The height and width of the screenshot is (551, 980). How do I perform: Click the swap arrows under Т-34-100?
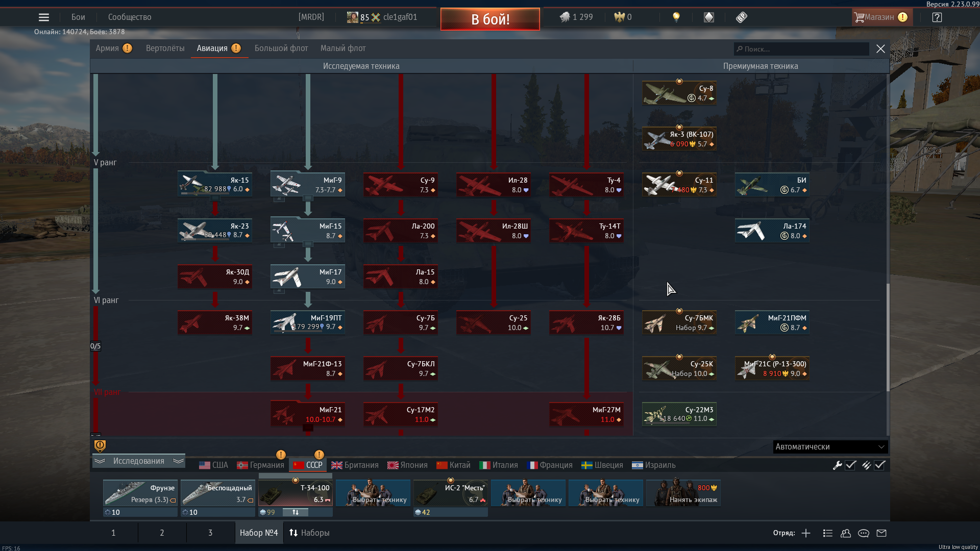(296, 512)
